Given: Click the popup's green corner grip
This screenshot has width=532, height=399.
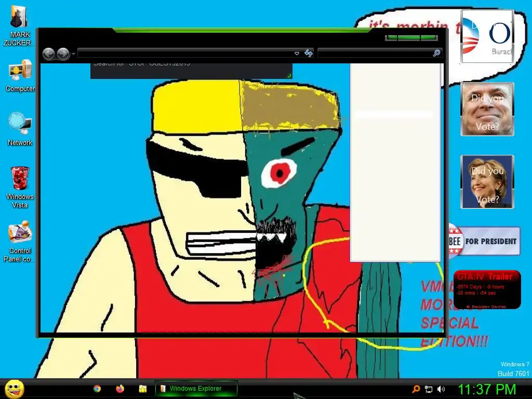Looking at the screenshot, I should click(289, 76).
